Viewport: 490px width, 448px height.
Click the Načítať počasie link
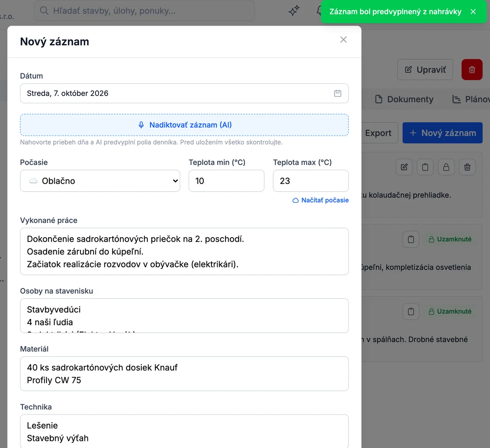tap(321, 200)
